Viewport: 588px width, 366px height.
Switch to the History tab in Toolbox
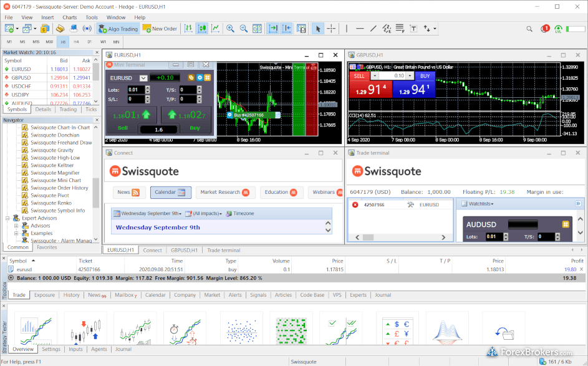point(71,295)
